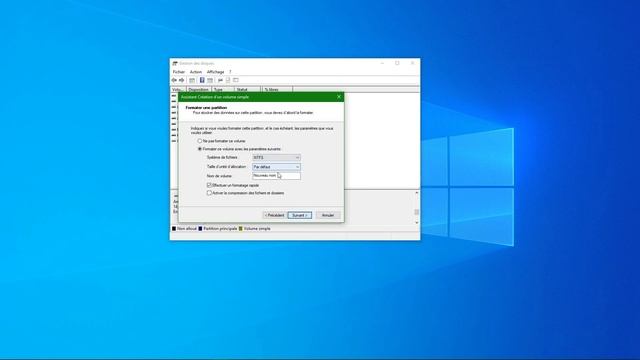Click the 'Type' column header

click(x=223, y=89)
